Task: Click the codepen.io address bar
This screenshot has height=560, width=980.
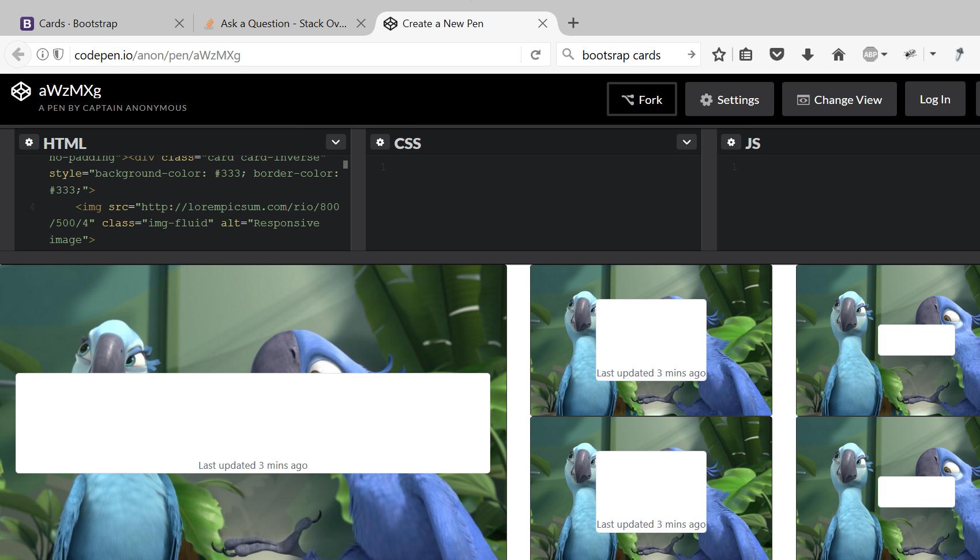Action: [295, 55]
